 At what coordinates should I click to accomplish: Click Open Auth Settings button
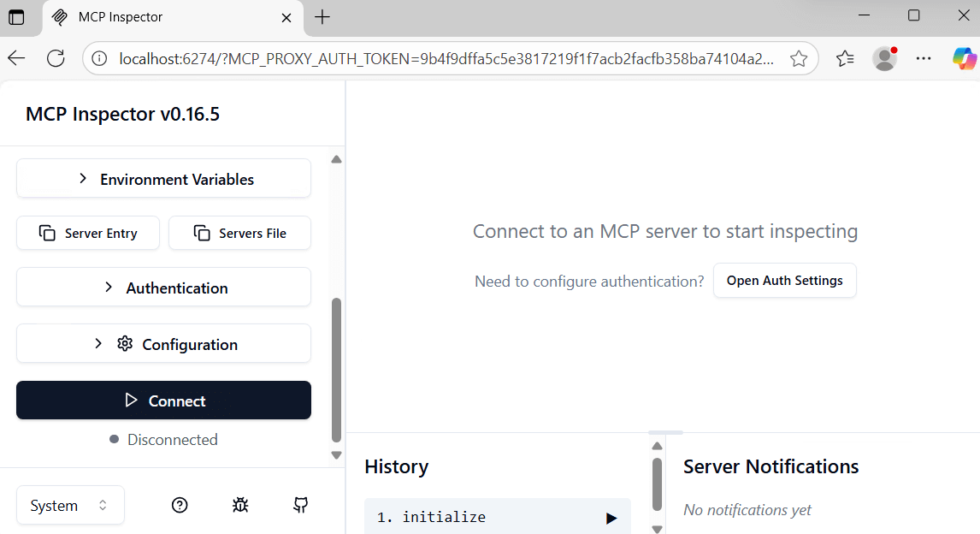[x=784, y=281]
